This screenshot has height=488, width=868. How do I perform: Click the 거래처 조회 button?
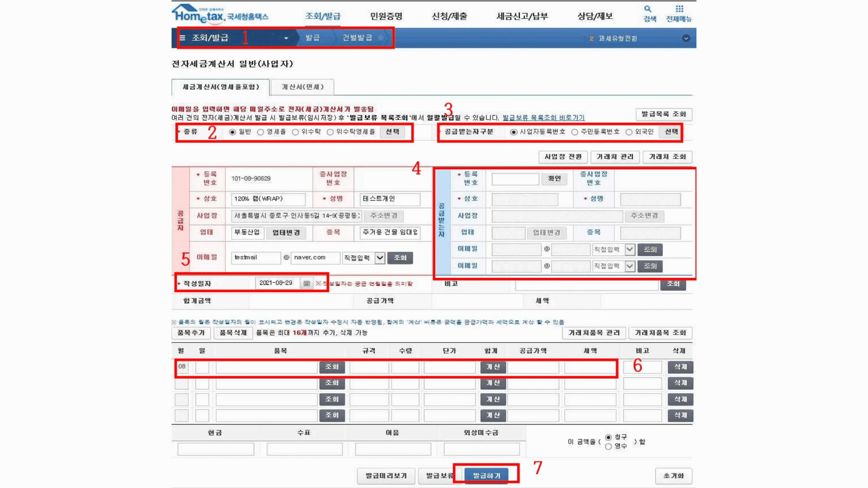[668, 157]
